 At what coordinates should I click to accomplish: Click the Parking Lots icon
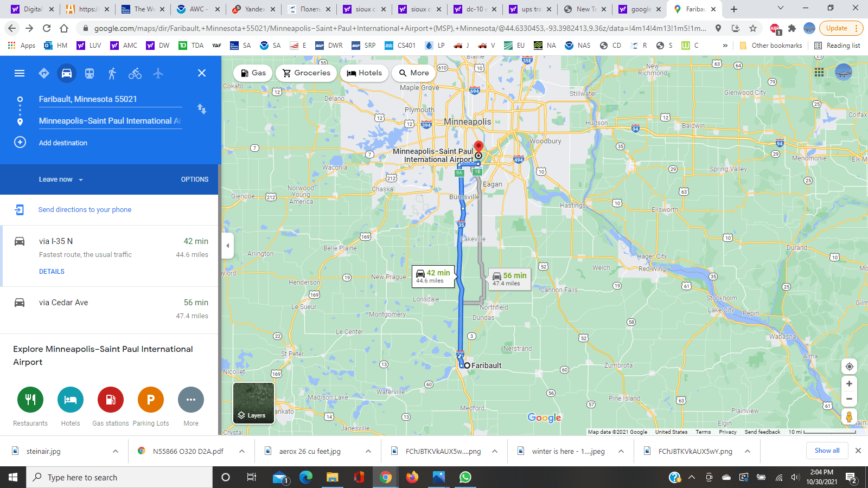pyautogui.click(x=150, y=400)
